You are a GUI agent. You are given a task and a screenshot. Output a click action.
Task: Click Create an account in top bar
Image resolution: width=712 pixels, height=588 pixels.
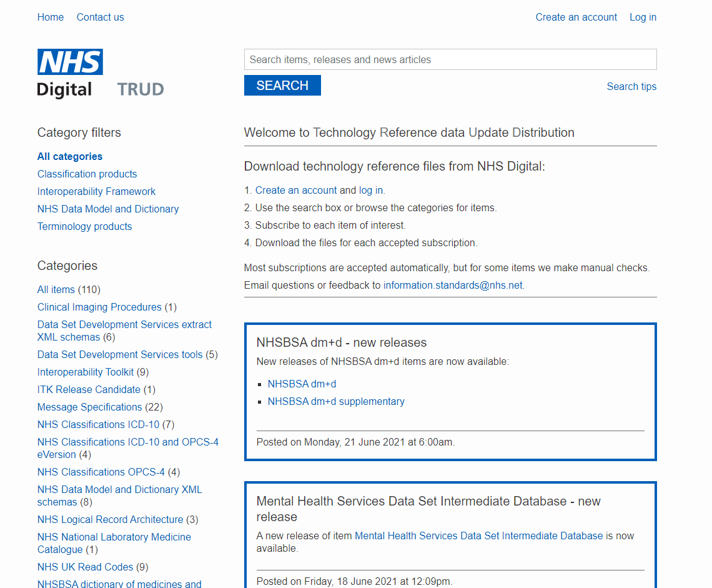point(576,17)
